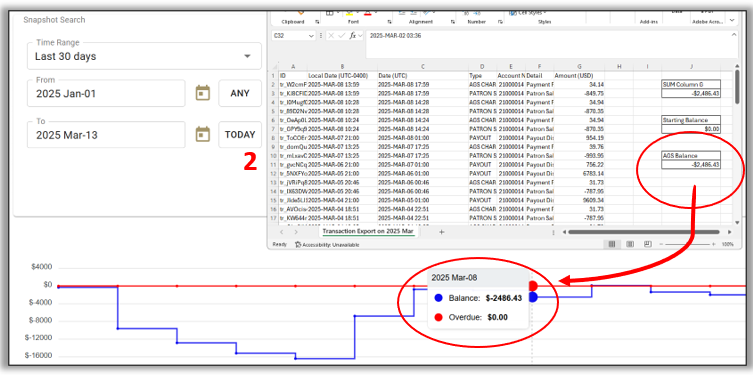Open the To date calendar picker icon

click(203, 134)
